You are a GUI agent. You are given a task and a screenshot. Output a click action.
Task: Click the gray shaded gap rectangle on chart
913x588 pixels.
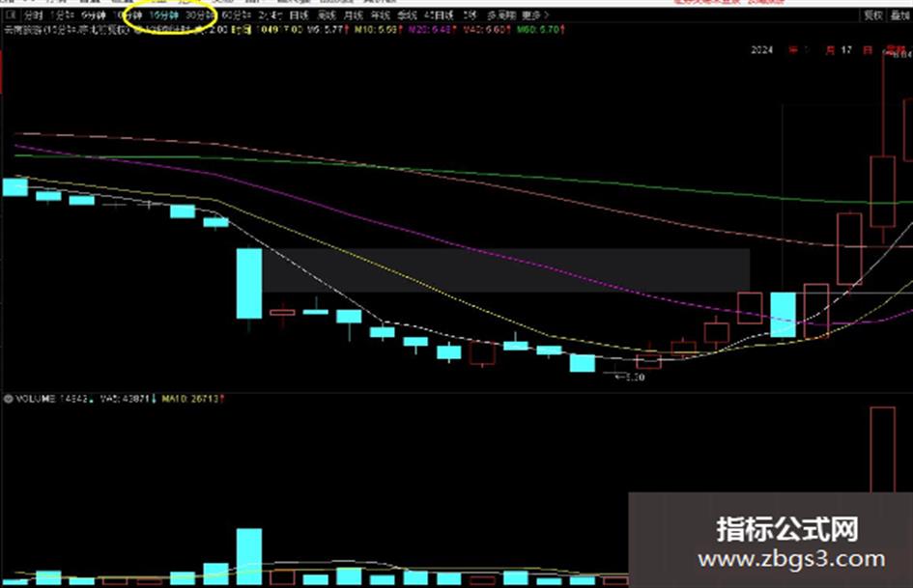click(505, 270)
